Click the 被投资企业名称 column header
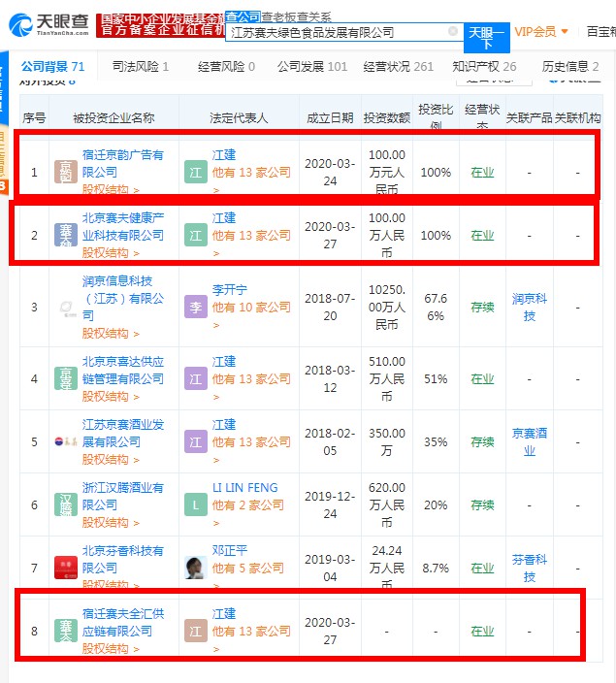This screenshot has height=683, width=616. [x=113, y=118]
